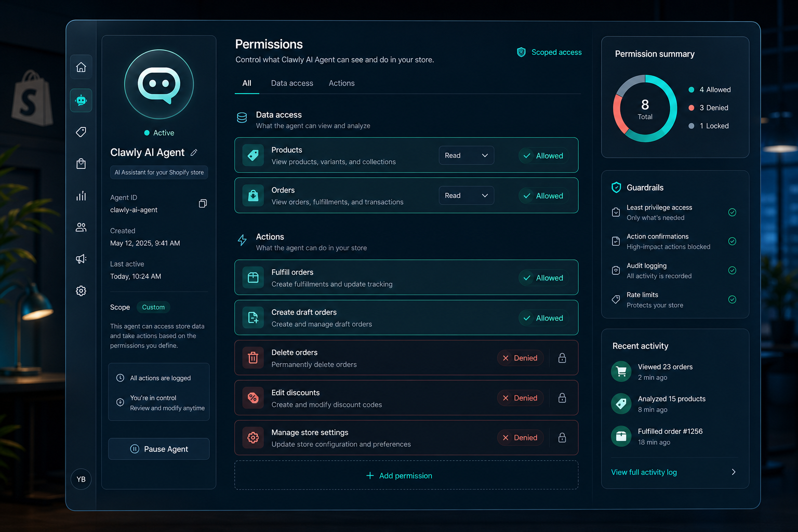Open View full activity log link
The width and height of the screenshot is (798, 532).
click(644, 472)
